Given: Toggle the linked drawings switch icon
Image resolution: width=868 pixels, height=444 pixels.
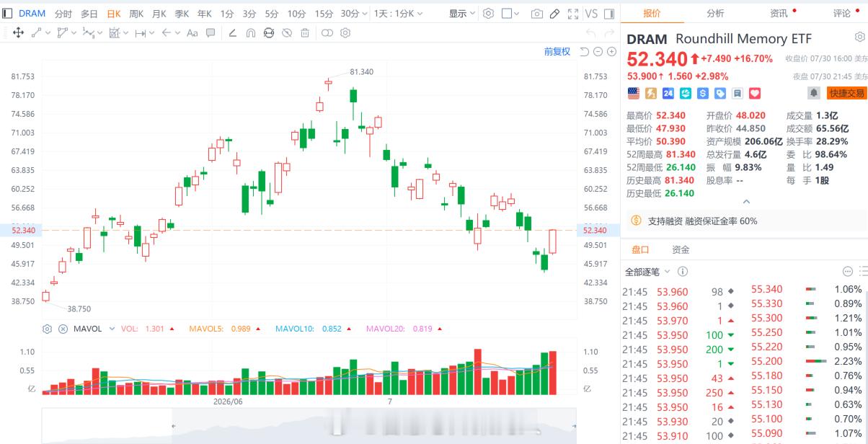Looking at the screenshot, I should coord(327,32).
